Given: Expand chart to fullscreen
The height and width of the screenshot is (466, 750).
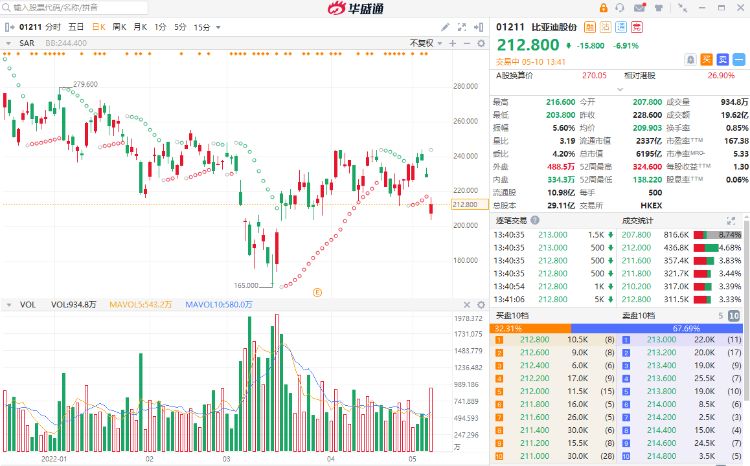Looking at the screenshot, I should [462, 27].
